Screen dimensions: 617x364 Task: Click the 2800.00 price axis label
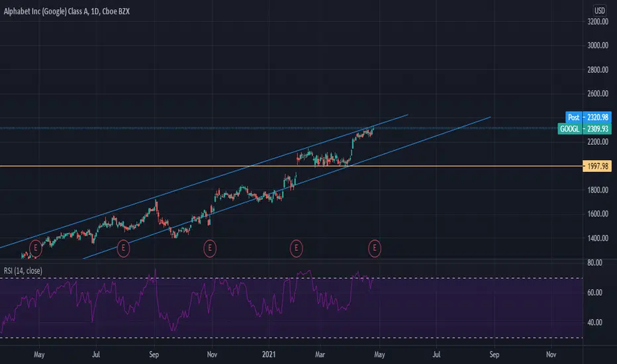click(597, 69)
